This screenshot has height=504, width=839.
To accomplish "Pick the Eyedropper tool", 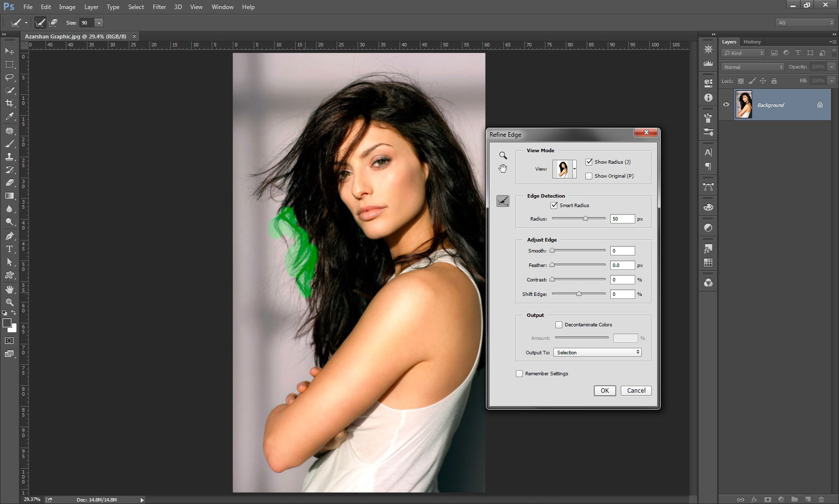I will (9, 116).
